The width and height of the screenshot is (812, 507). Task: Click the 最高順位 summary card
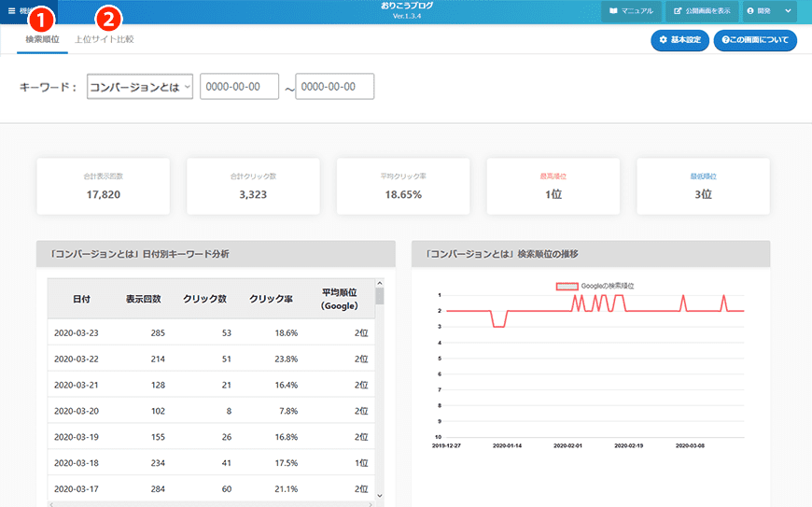[553, 185]
